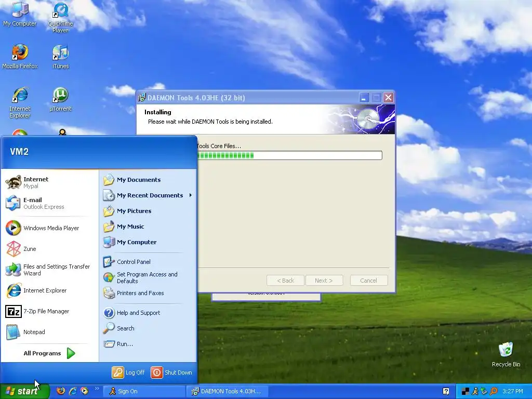Open My Computer desktop icon
Viewport: 532px width, 399px height.
pyautogui.click(x=20, y=14)
